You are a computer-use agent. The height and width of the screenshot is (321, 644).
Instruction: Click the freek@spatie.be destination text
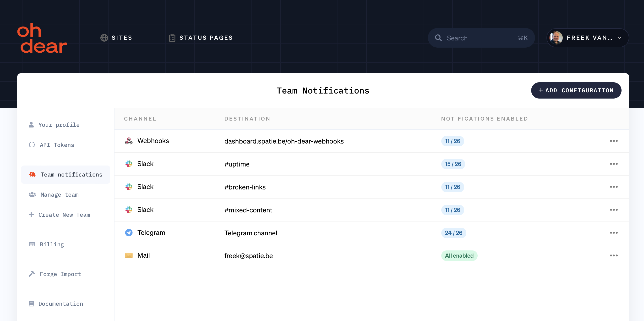tap(249, 256)
